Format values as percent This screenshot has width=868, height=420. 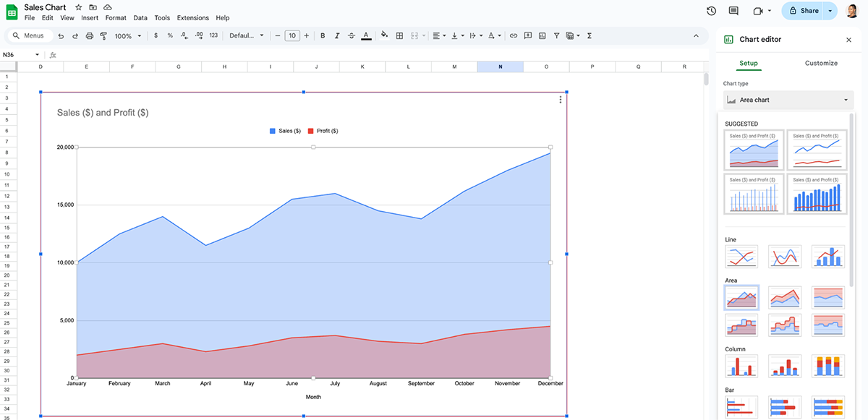tap(170, 35)
